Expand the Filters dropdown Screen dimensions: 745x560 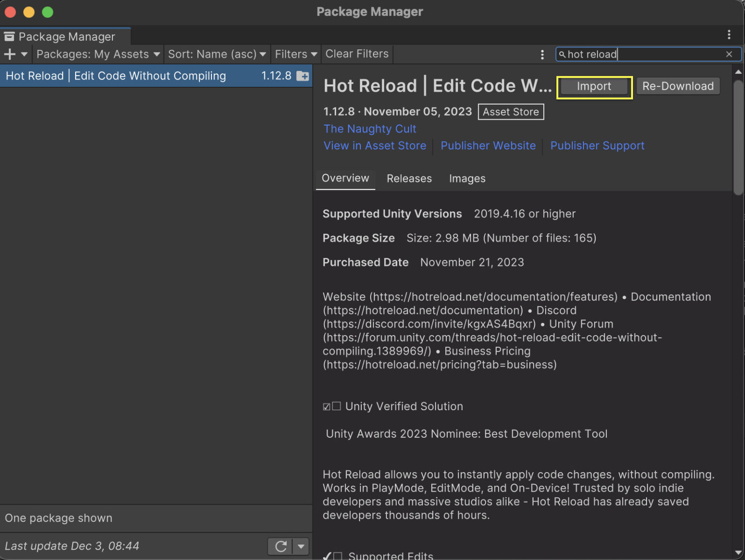[x=295, y=54]
